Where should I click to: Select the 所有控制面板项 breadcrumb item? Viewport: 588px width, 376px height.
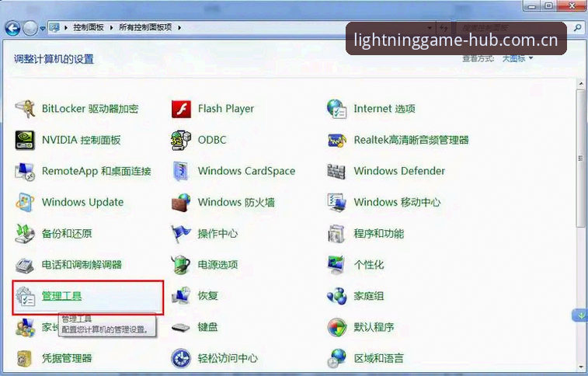(x=145, y=27)
